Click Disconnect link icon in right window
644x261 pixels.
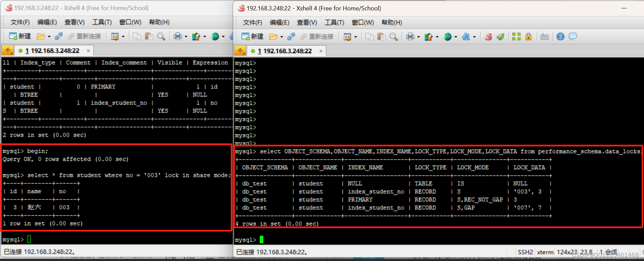click(291, 37)
